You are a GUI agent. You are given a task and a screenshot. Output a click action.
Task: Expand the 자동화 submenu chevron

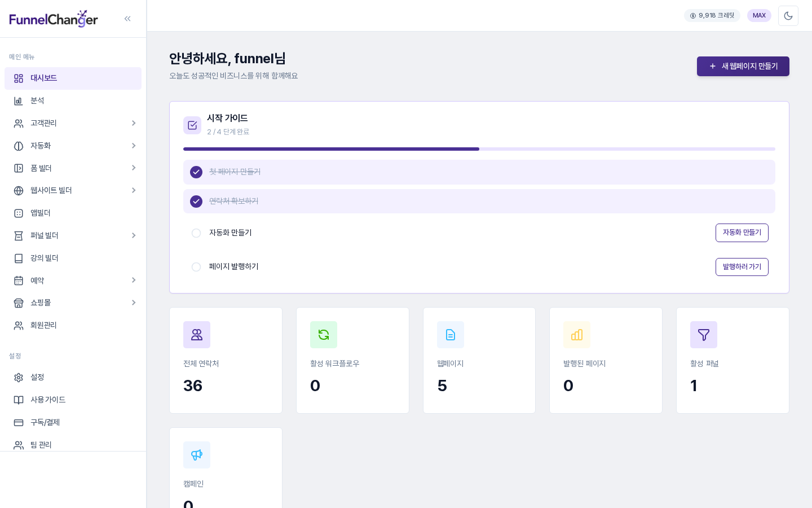134,146
